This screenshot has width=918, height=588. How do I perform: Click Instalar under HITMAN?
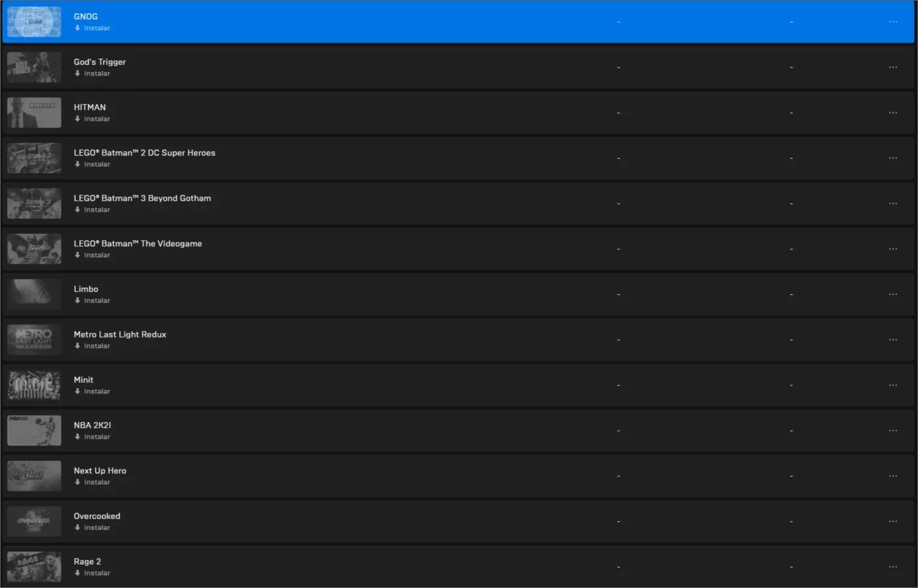coord(92,119)
